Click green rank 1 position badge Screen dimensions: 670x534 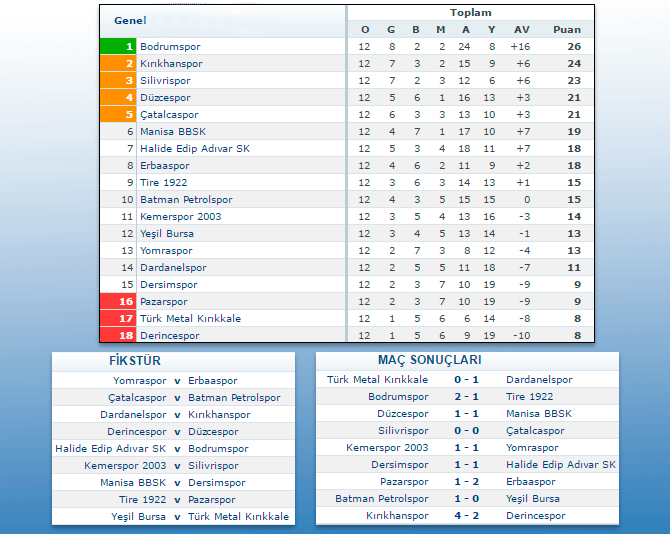(x=117, y=47)
